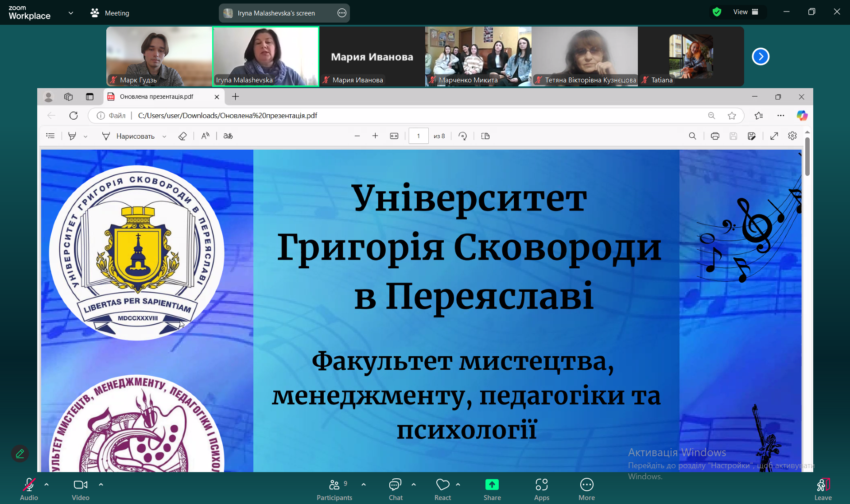Open browser workspaces icon

(68, 97)
